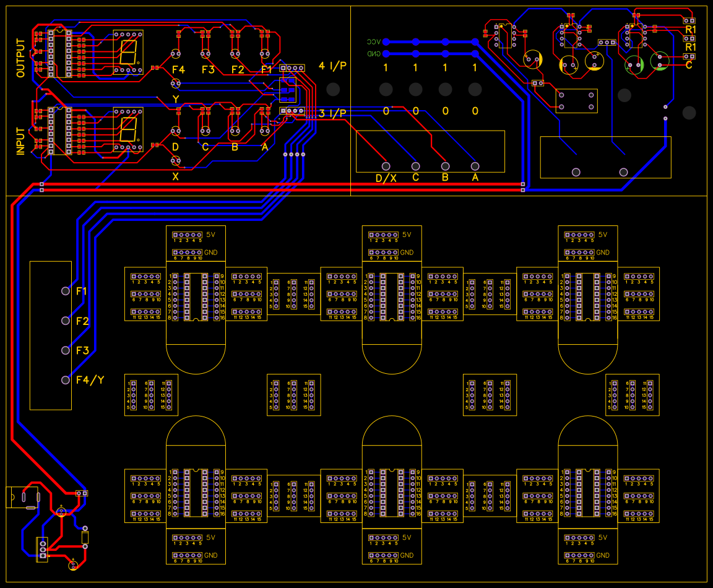Click the 4 I/P header connector
The height and width of the screenshot is (588, 713).
[x=292, y=68]
